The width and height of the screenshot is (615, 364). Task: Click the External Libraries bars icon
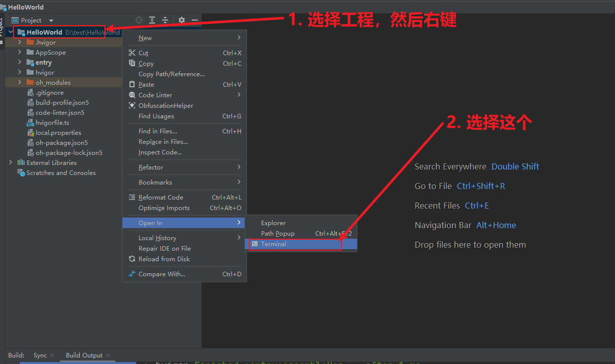point(21,162)
